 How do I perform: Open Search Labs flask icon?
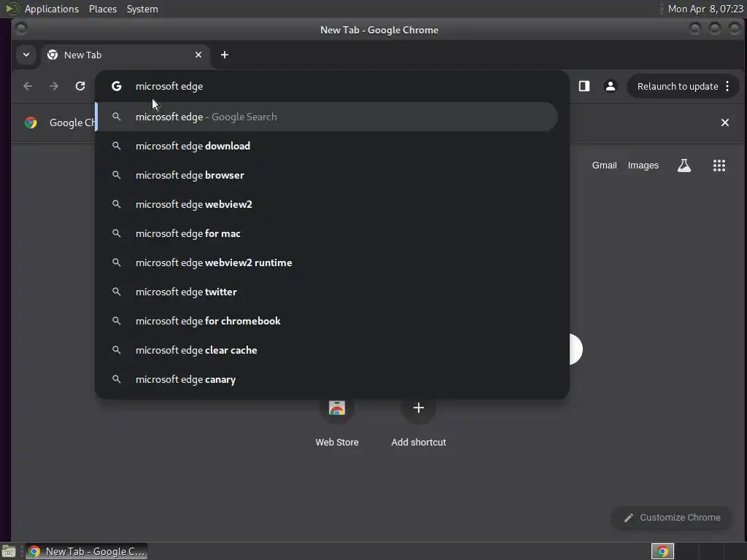point(684,166)
